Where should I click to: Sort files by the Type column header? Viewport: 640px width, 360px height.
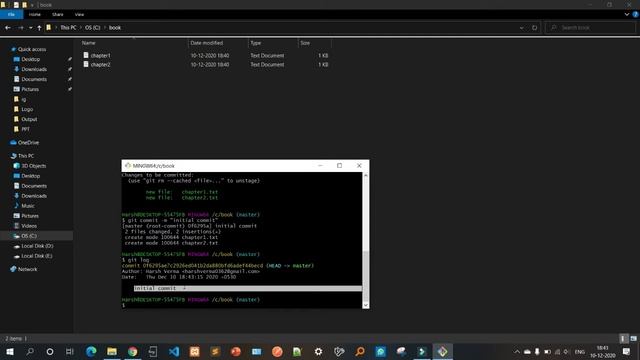(256, 43)
